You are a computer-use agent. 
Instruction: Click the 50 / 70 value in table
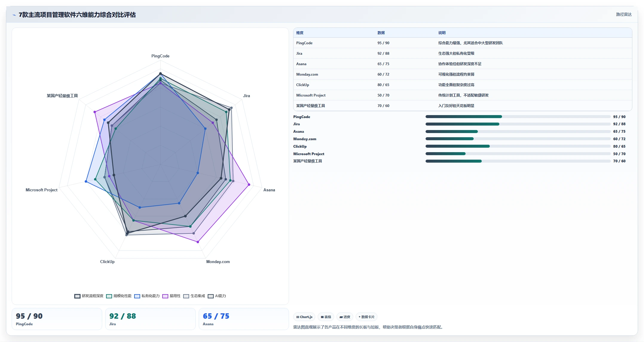pos(383,95)
